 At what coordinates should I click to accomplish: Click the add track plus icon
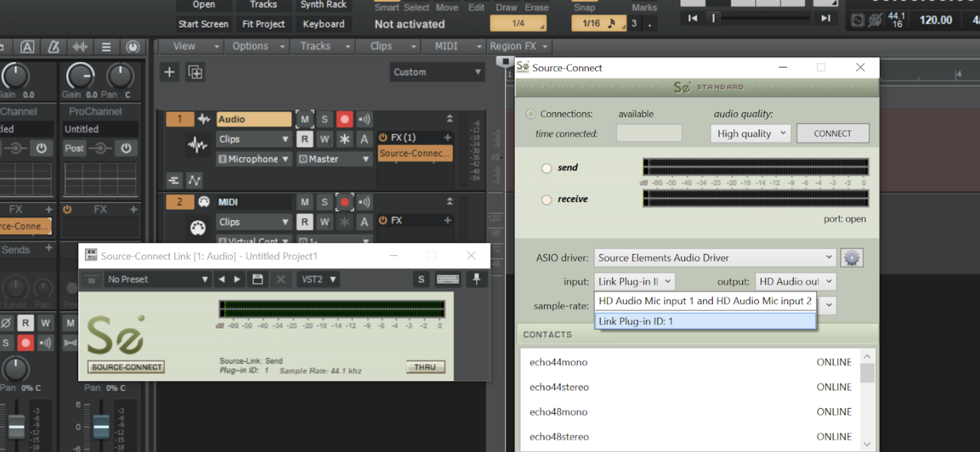coord(169,72)
